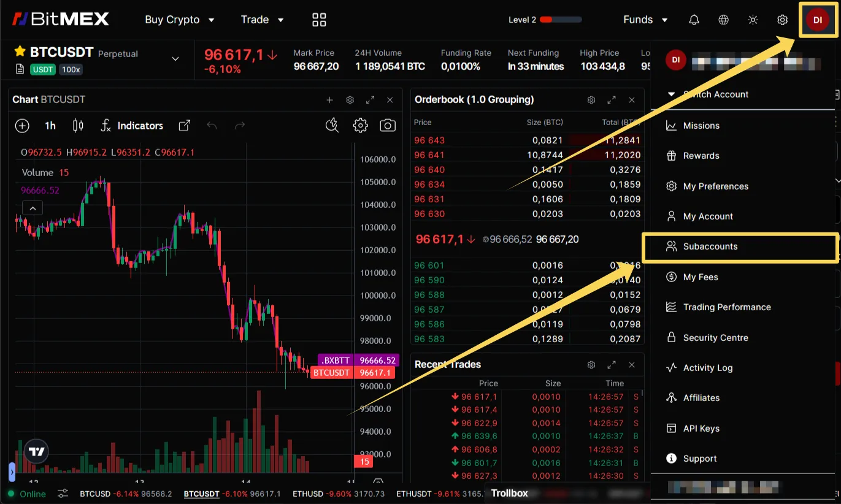Viewport: 841px width, 504px height.
Task: Open the Trollbox panel
Action: pyautogui.click(x=510, y=493)
